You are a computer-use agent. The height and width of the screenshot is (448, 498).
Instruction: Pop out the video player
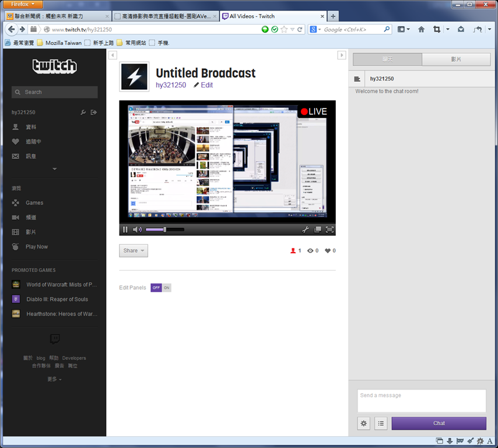tap(317, 229)
